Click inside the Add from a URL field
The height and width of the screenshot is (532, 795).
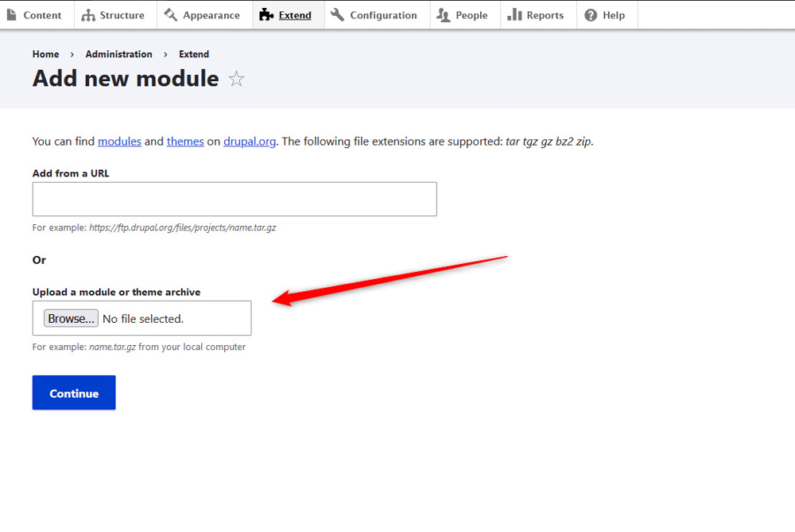click(234, 199)
